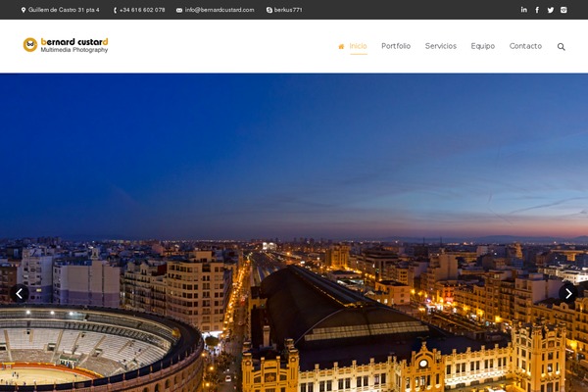Click the phone icon in top bar
Viewport: 588px width, 392px height.
(x=115, y=10)
